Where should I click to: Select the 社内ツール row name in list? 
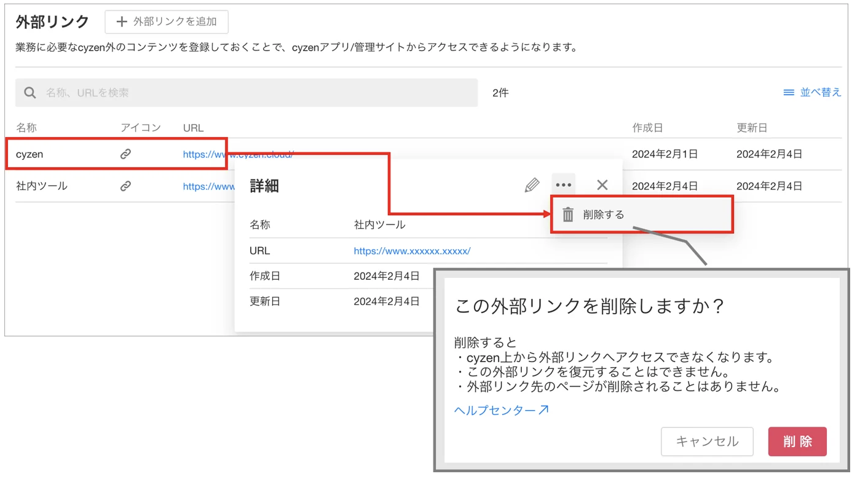click(x=42, y=186)
